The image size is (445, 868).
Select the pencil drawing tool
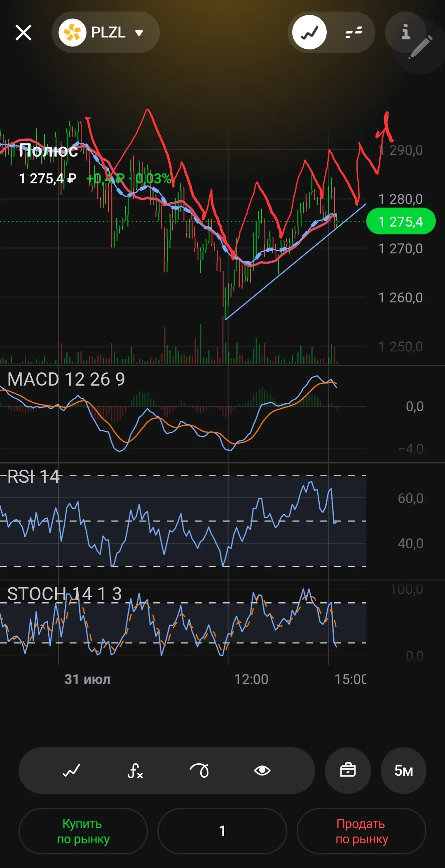421,47
